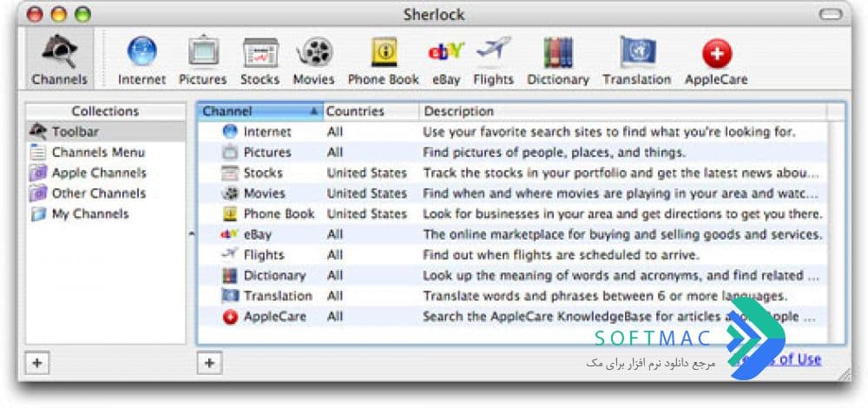Click 'Use your favorite search sites' description
868x408 pixels.
click(x=609, y=132)
